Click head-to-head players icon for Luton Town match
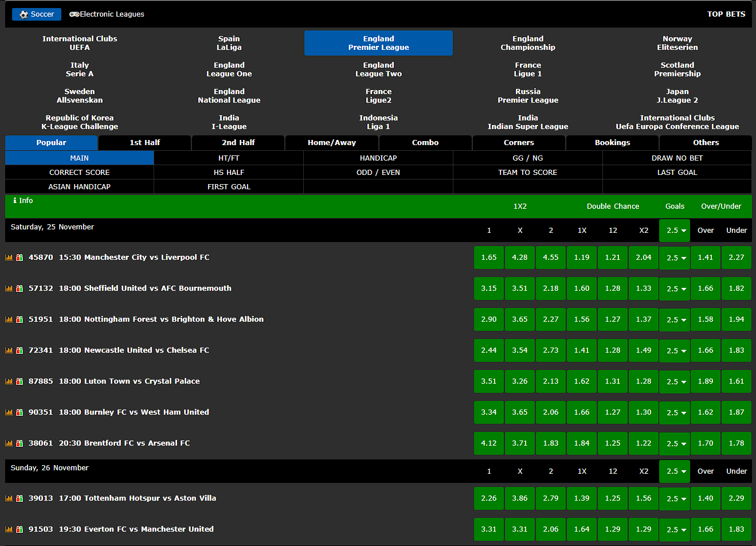This screenshot has height=546, width=756. 19,381
